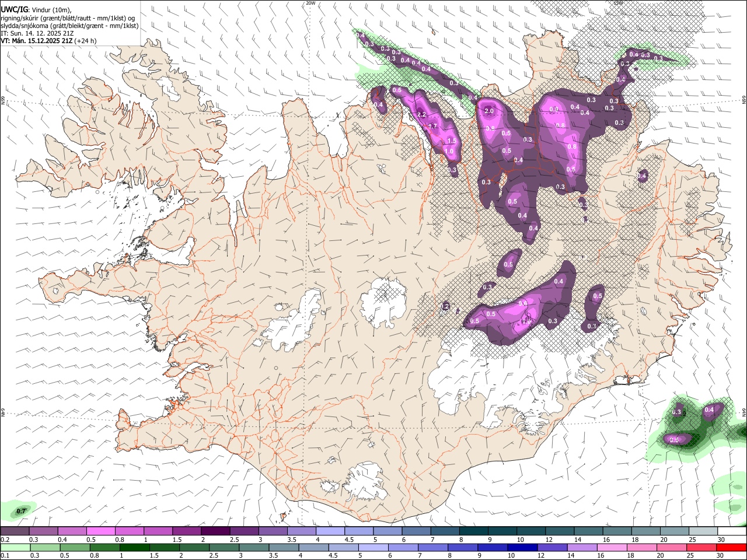Select the dark teal 8–9 swatch, upper legend row
Viewport: 747px width, 560px height.
click(x=474, y=531)
